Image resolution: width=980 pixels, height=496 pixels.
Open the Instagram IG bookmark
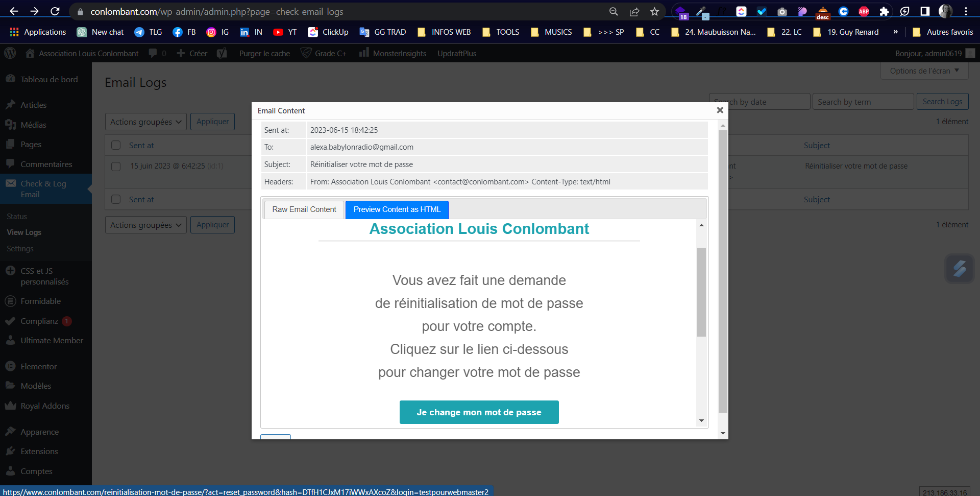[217, 32]
